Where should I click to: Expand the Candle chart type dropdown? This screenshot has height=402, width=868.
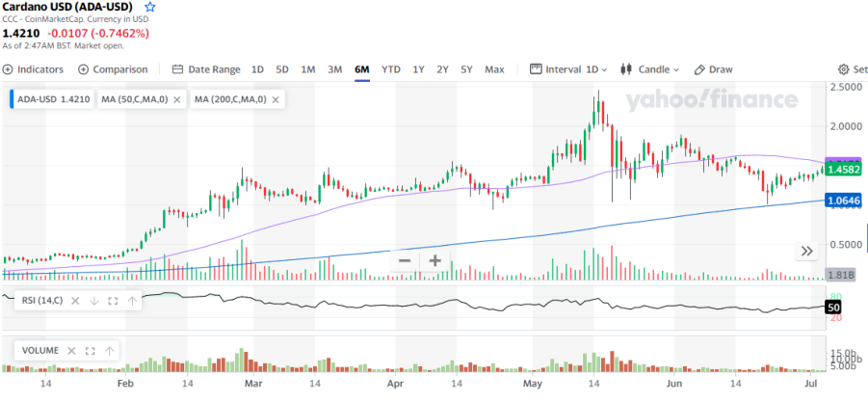650,69
